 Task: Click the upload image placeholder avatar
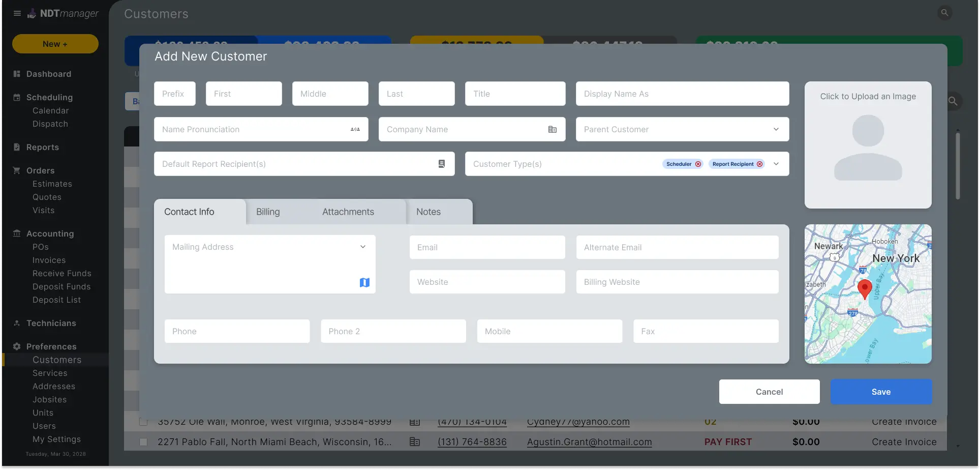click(x=868, y=148)
